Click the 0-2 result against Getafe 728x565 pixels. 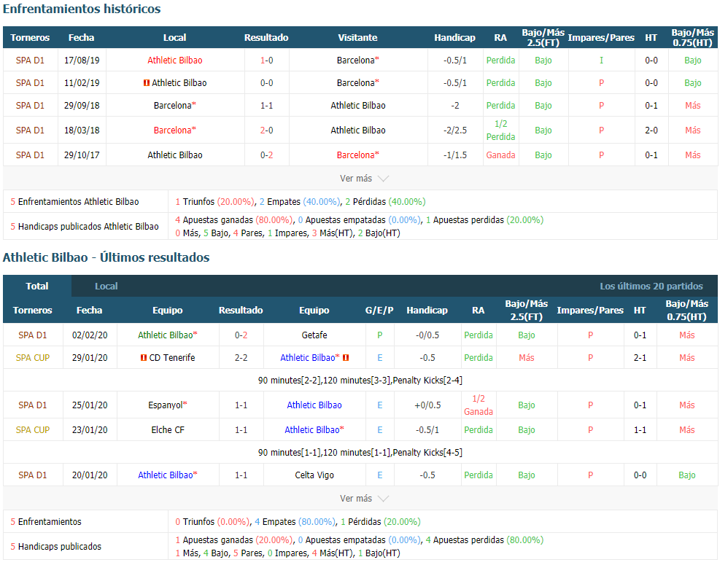click(241, 335)
